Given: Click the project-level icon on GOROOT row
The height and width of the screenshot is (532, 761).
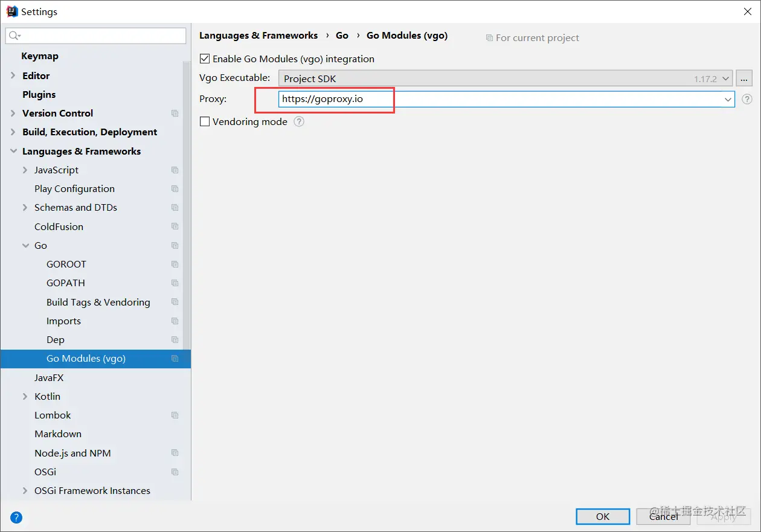Looking at the screenshot, I should (175, 264).
